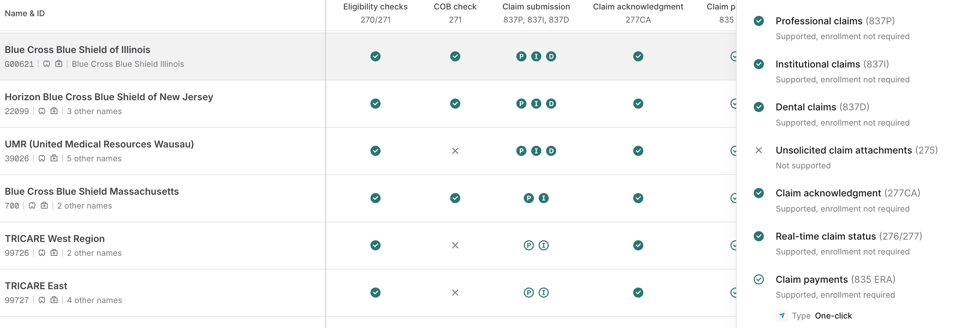Click the Name & ID column header
Screen dimensions: 980x328
tap(25, 13)
